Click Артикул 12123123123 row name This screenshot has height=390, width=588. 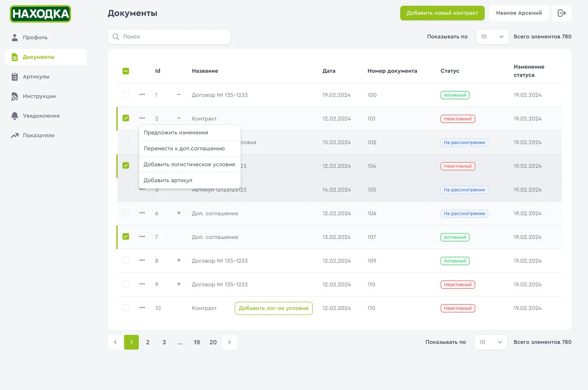pos(219,190)
